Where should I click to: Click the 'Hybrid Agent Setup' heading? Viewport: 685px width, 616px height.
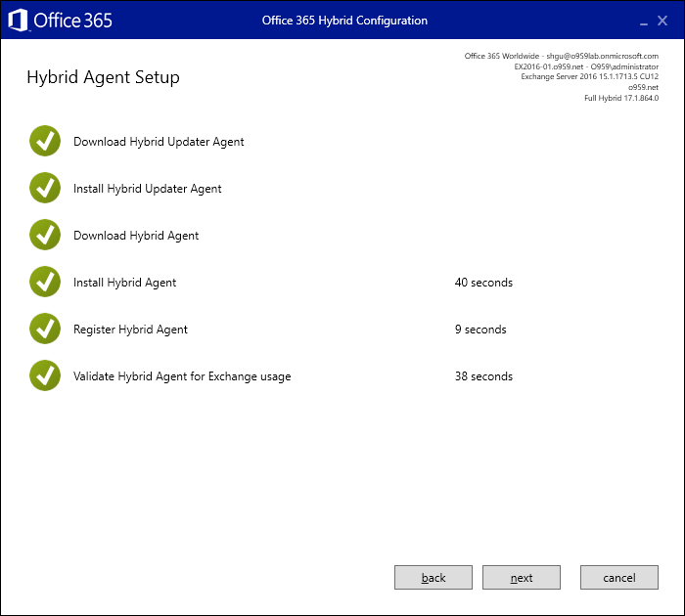[103, 77]
